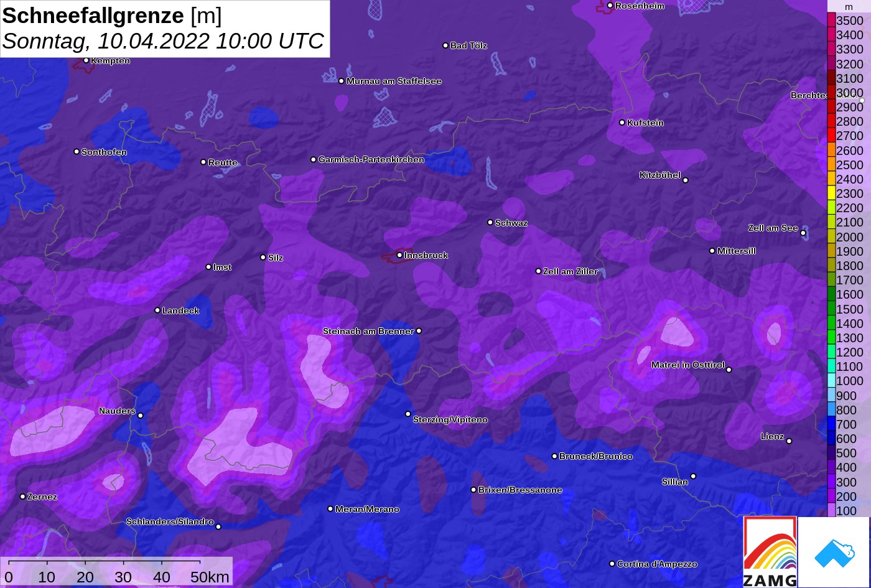Select the Lienz location marker

[789, 441]
